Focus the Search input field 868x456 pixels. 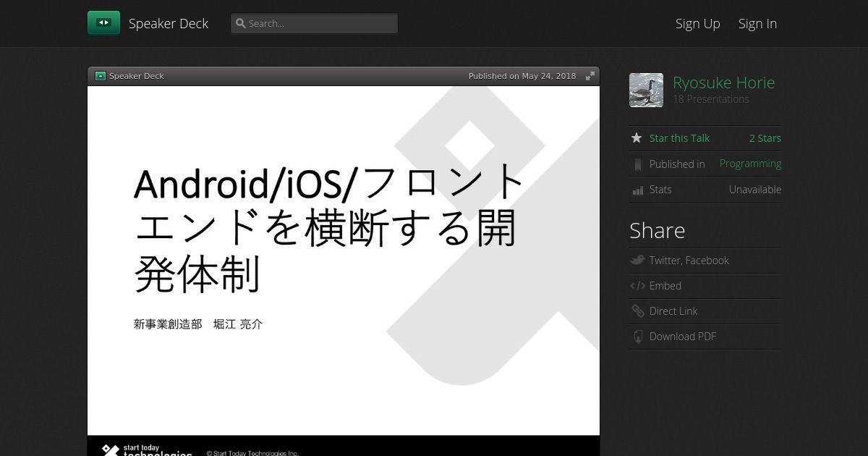pos(314,23)
